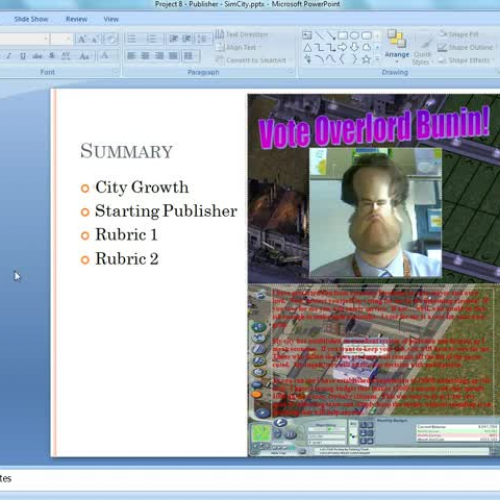Select the Freeform drawing shape
The width and height of the screenshot is (500, 500).
(367, 47)
